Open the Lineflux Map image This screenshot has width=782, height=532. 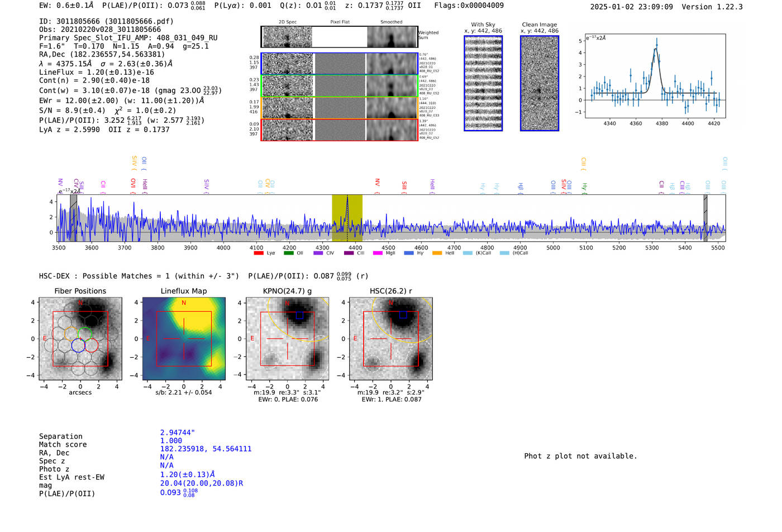point(184,339)
